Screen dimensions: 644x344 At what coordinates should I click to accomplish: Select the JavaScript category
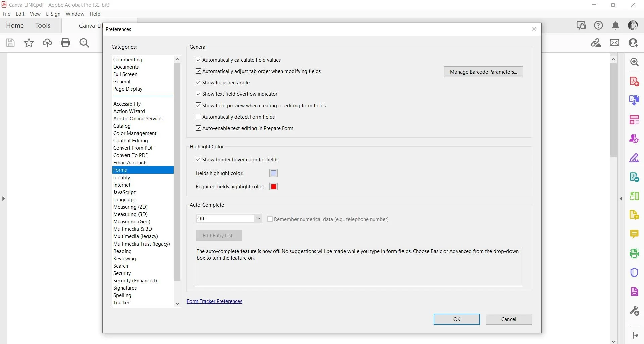coord(124,192)
